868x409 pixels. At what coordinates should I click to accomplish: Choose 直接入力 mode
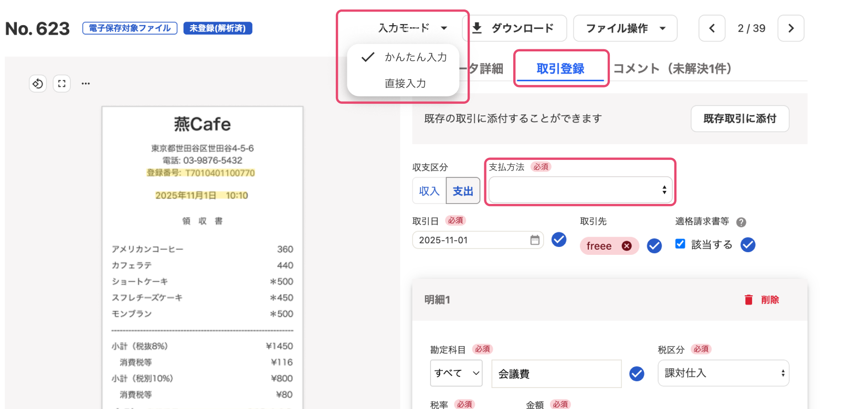[403, 83]
